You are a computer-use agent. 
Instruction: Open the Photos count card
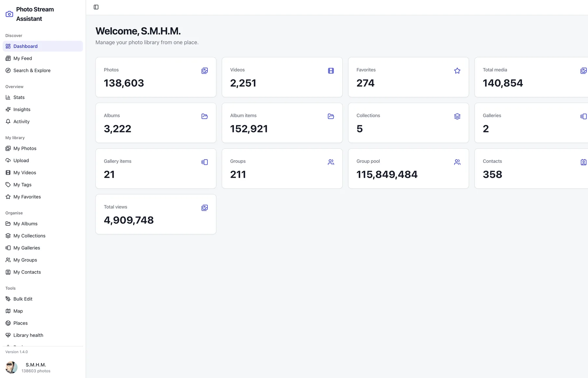[x=156, y=77]
